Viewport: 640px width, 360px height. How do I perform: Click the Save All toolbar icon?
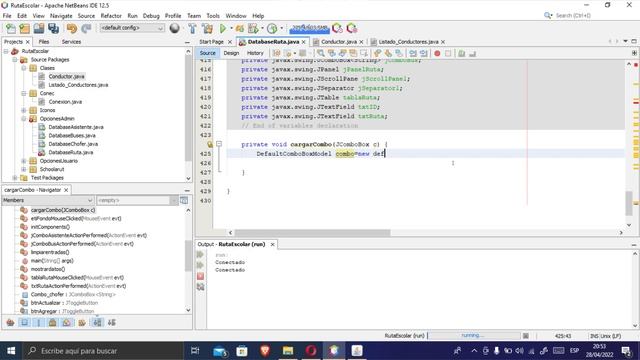(x=53, y=29)
